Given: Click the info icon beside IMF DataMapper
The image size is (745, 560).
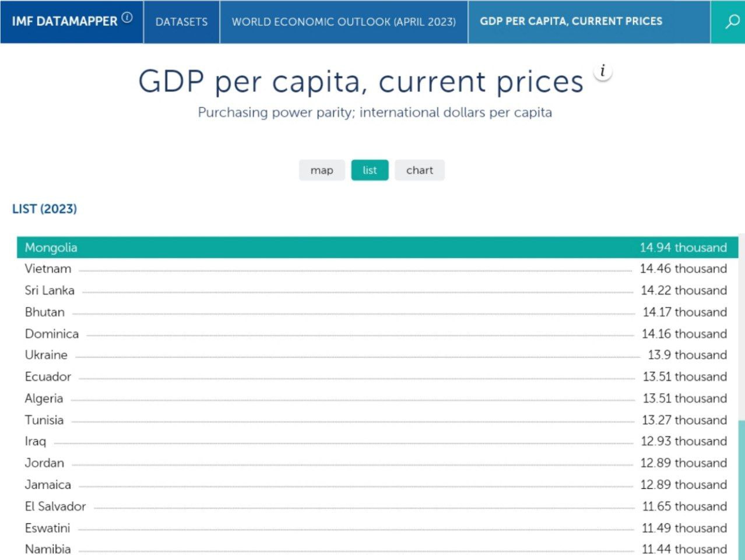Looking at the screenshot, I should 127,17.
